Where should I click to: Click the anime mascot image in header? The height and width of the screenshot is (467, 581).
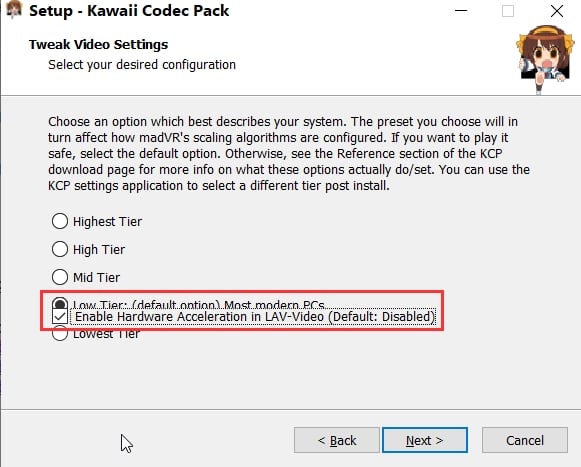click(543, 59)
